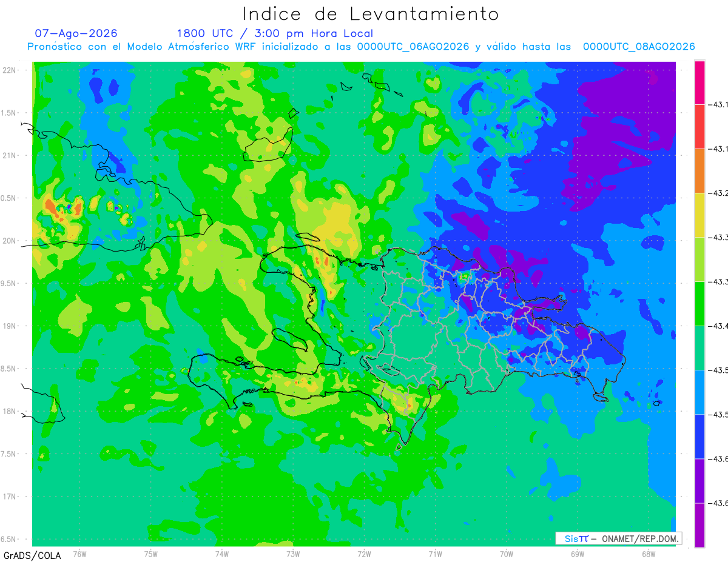Click the 'GrADS/COLA' credit label
Image resolution: width=728 pixels, height=562 pixels.
pyautogui.click(x=32, y=555)
